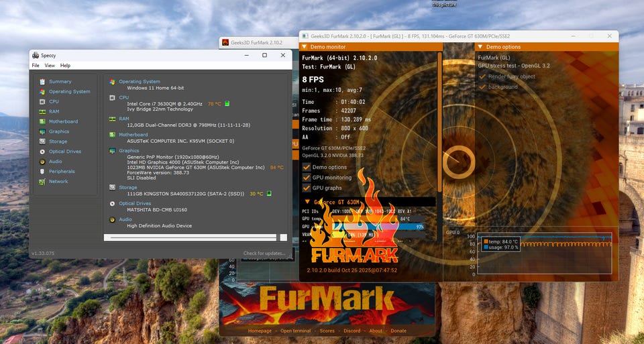Open the Network section icon in Speccy sidebar
The height and width of the screenshot is (344, 644).
pyautogui.click(x=42, y=182)
